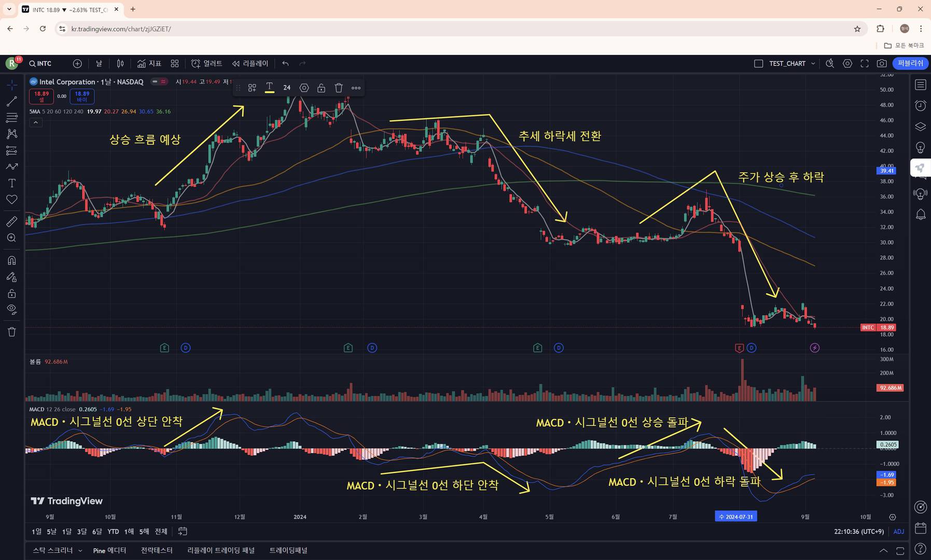
Task: Lock the selected drawing
Action: tap(322, 88)
